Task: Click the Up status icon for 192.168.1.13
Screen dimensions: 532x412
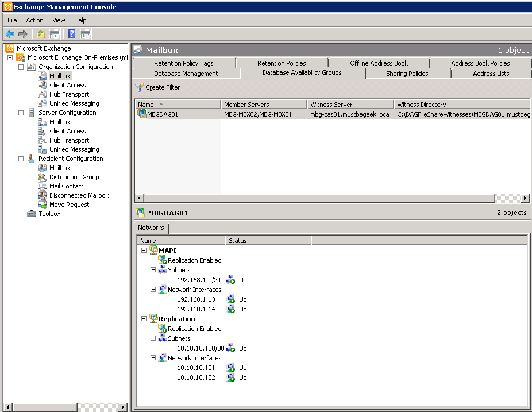Action: coord(230,299)
